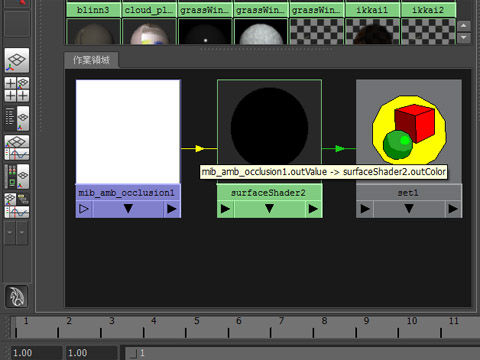Select grassWin swatch with white dot
Viewport: 480px width, 360px height.
tap(205, 31)
